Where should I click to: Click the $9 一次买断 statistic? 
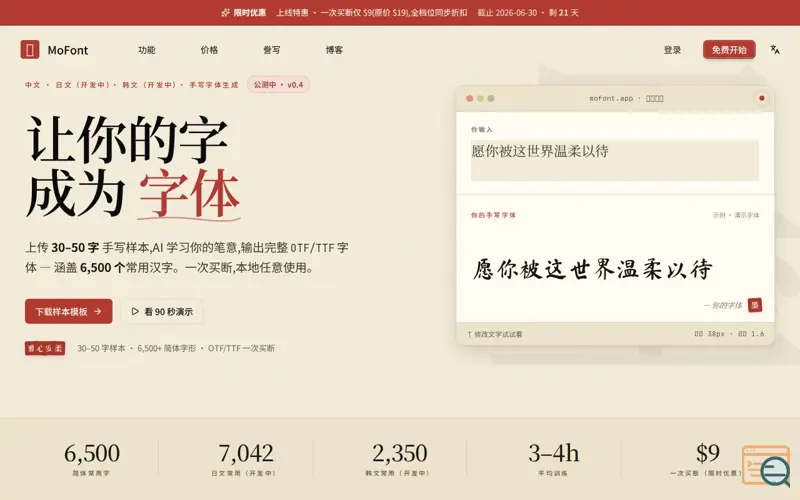(707, 459)
